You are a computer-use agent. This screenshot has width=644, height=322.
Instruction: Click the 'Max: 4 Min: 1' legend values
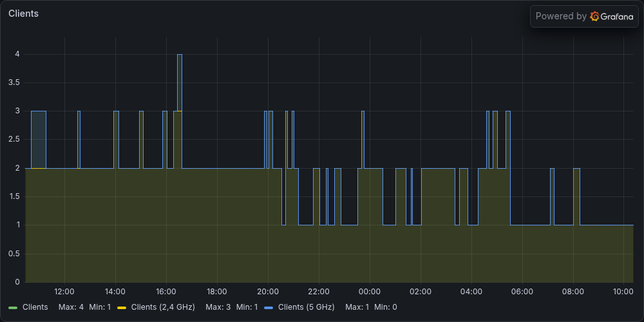84,307
